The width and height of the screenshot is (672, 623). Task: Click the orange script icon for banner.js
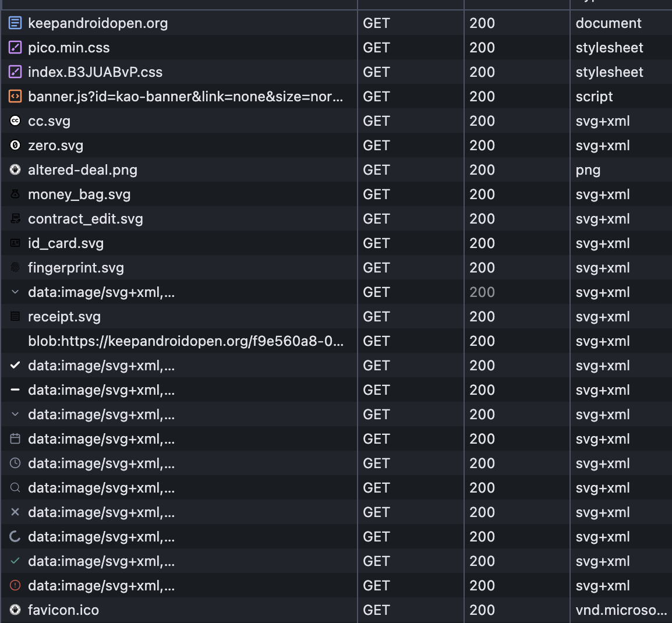click(15, 97)
